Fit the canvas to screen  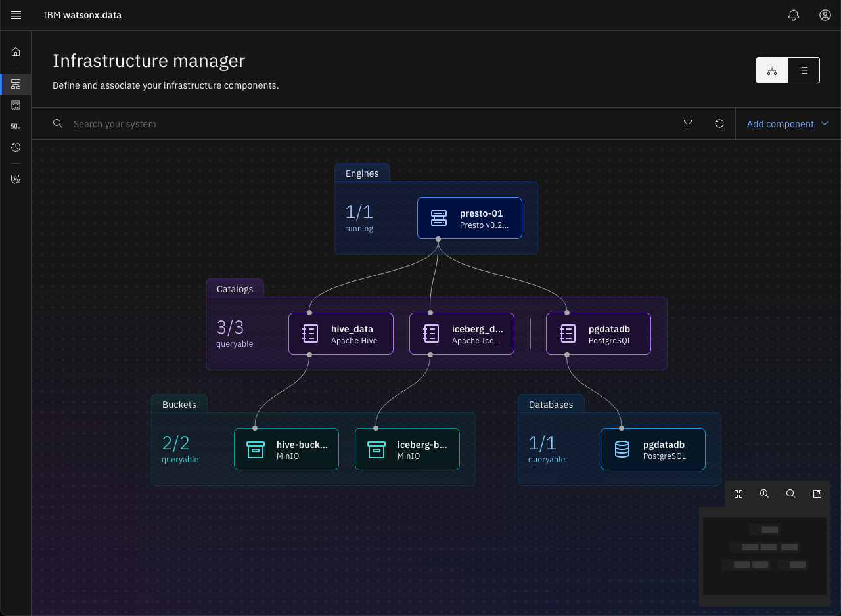(x=817, y=494)
